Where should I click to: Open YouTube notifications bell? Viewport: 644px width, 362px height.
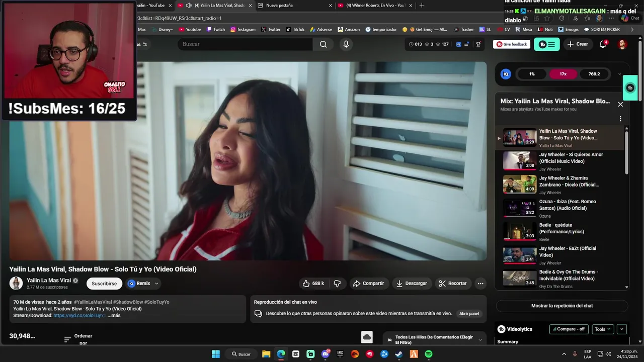click(603, 44)
